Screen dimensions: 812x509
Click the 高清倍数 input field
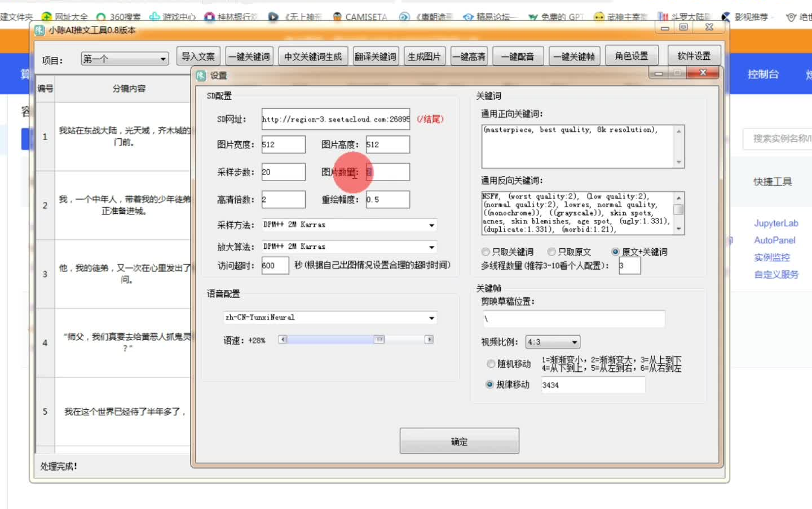click(x=283, y=199)
